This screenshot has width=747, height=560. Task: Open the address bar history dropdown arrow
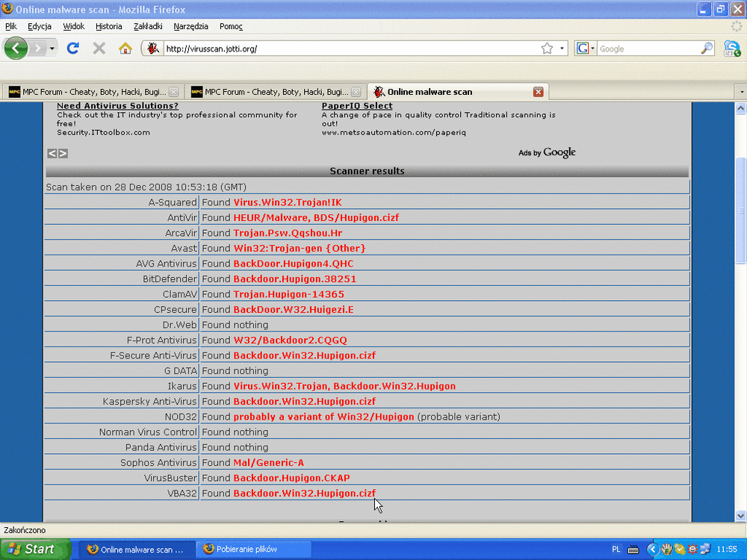tap(562, 49)
